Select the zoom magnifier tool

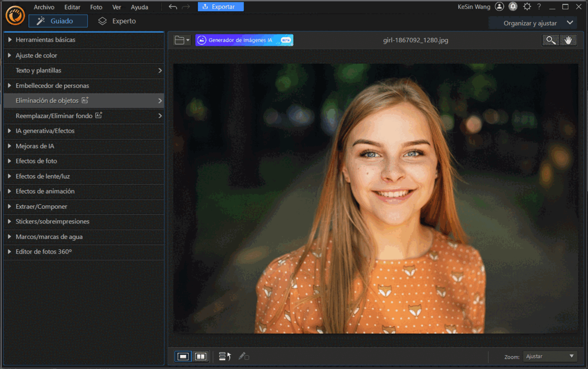[551, 41]
